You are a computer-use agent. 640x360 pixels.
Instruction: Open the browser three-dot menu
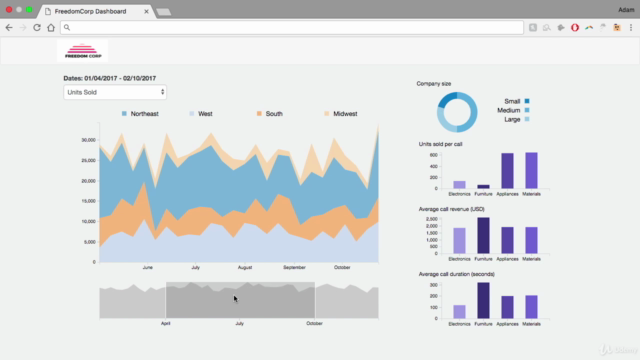[631, 27]
